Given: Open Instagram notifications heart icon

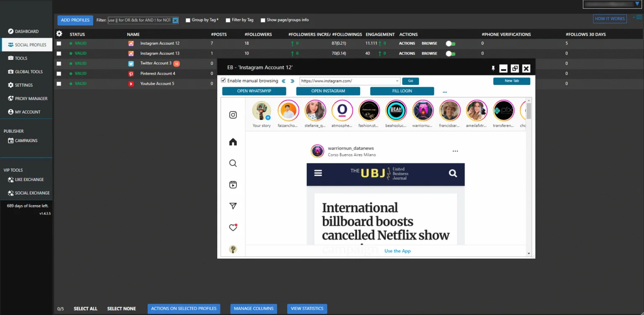Looking at the screenshot, I should tap(233, 227).
